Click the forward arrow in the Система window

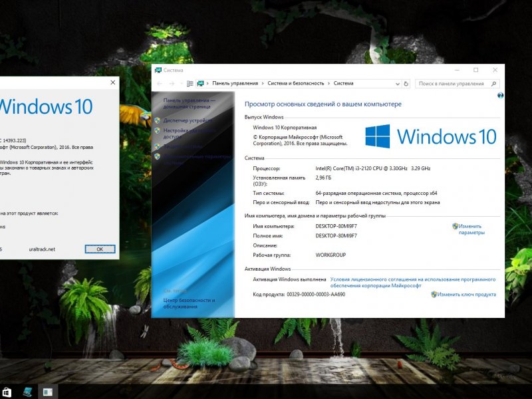pos(172,84)
